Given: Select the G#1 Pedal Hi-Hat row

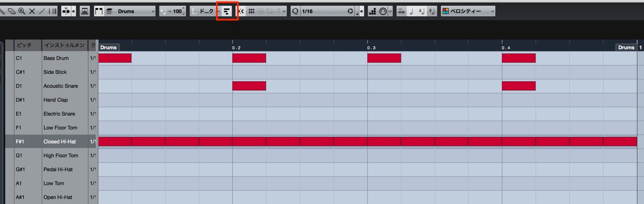Looking at the screenshot, I should click(x=51, y=169).
